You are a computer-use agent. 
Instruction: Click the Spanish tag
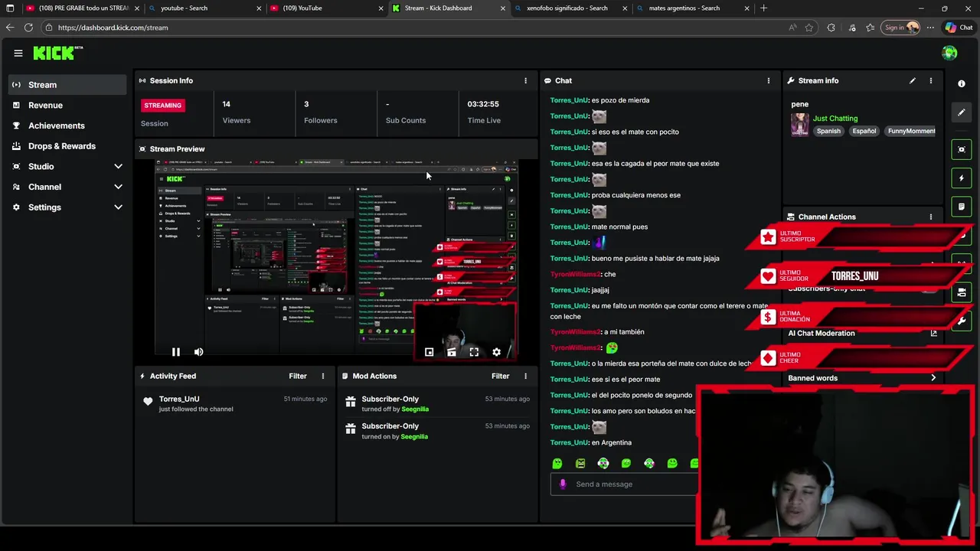(828, 131)
